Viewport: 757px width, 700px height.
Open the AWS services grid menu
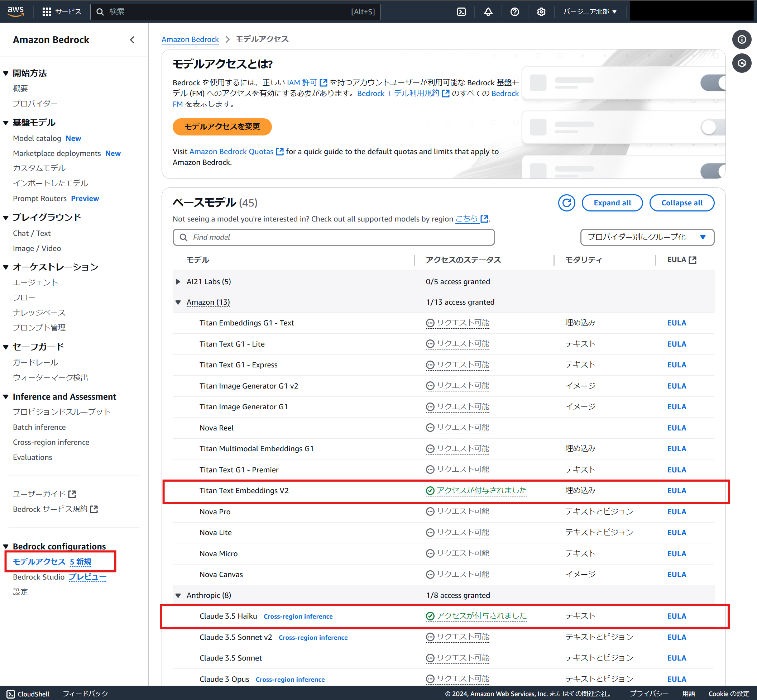[x=47, y=12]
